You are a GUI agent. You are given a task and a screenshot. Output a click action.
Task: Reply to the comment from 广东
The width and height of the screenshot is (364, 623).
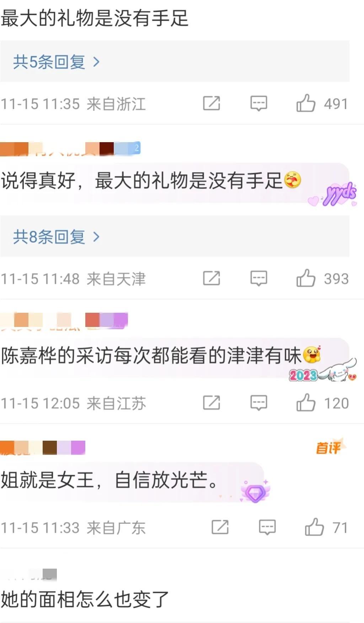point(267,527)
